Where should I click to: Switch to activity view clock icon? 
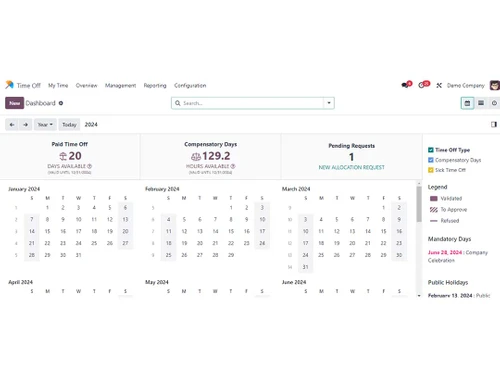tap(494, 103)
